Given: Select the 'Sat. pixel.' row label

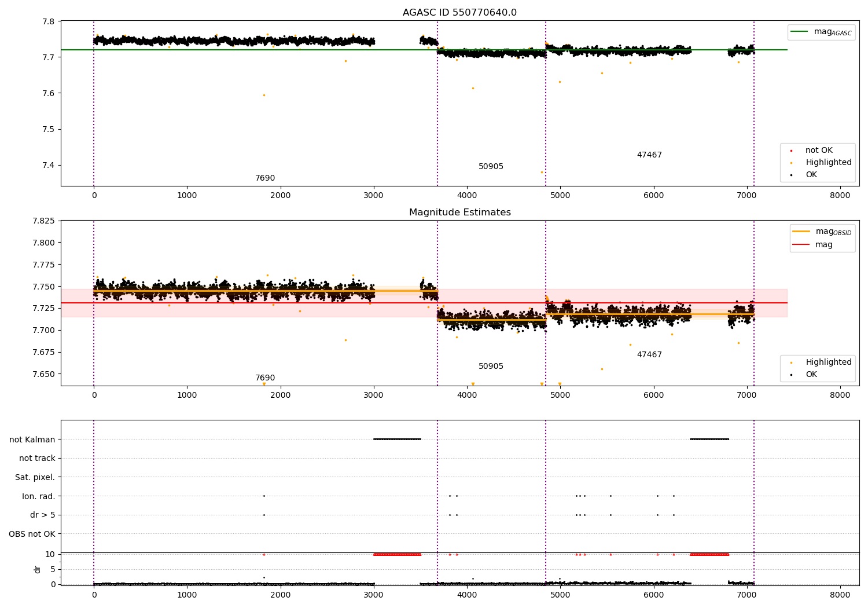Looking at the screenshot, I should point(35,478).
